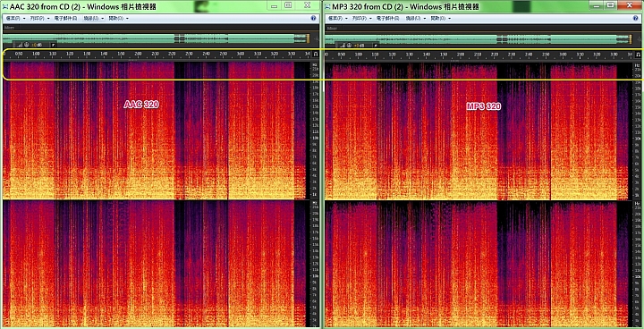
Task: Click the HUD volume knob in the AAC window
Action: (27, 45)
